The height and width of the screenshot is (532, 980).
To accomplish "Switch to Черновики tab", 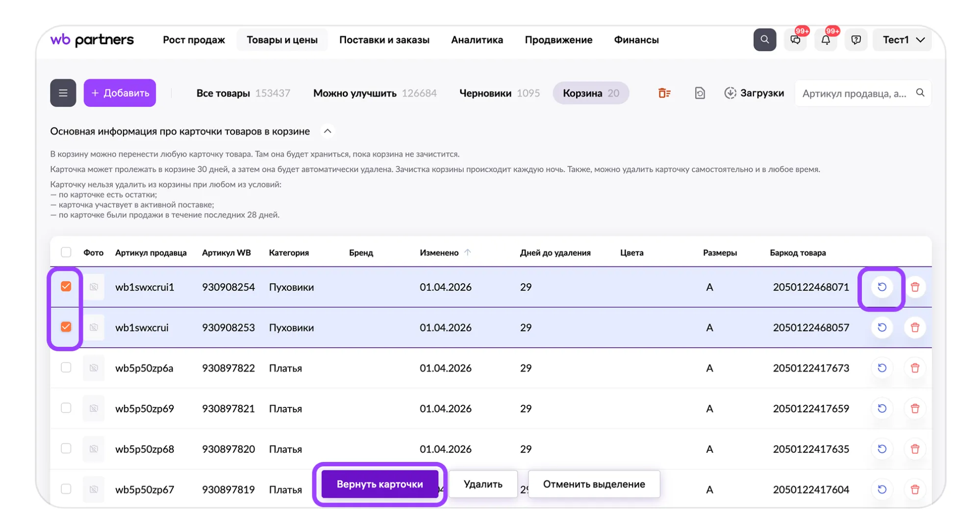I will [499, 93].
